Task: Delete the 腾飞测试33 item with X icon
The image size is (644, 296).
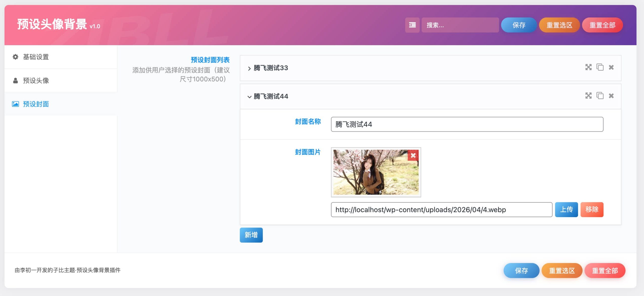Action: (611, 67)
